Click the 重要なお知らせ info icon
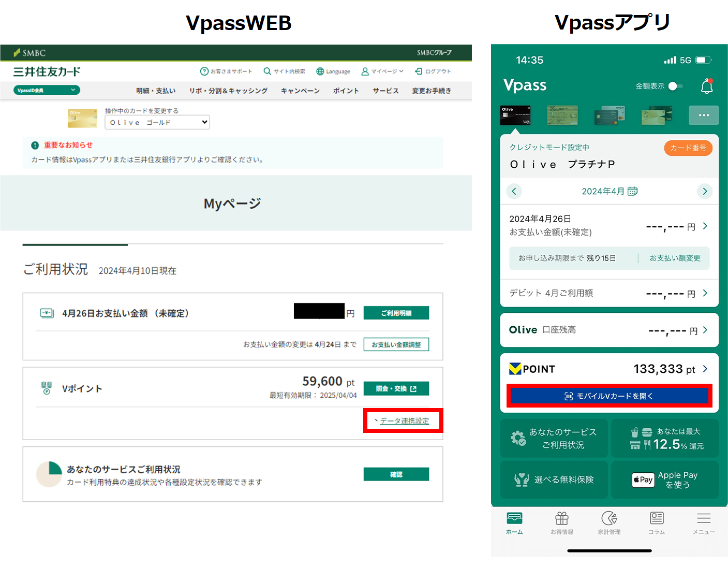 35,146
